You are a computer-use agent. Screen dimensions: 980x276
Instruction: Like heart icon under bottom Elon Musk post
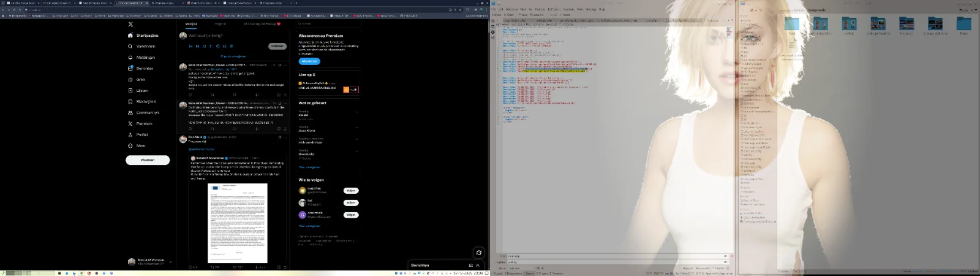coord(235,267)
